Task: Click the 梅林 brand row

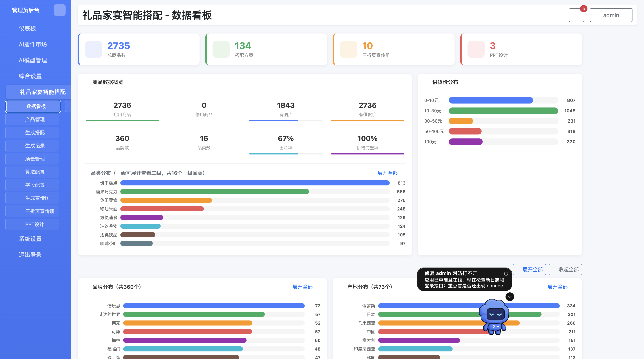Action: click(x=209, y=340)
